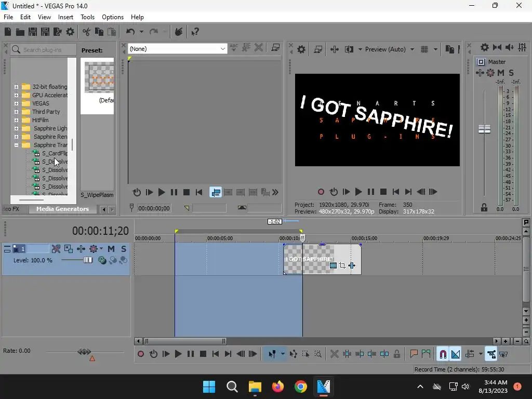This screenshot has height=399, width=532.
Task: Insert a marker from the timeline toolbar
Action: (x=414, y=354)
